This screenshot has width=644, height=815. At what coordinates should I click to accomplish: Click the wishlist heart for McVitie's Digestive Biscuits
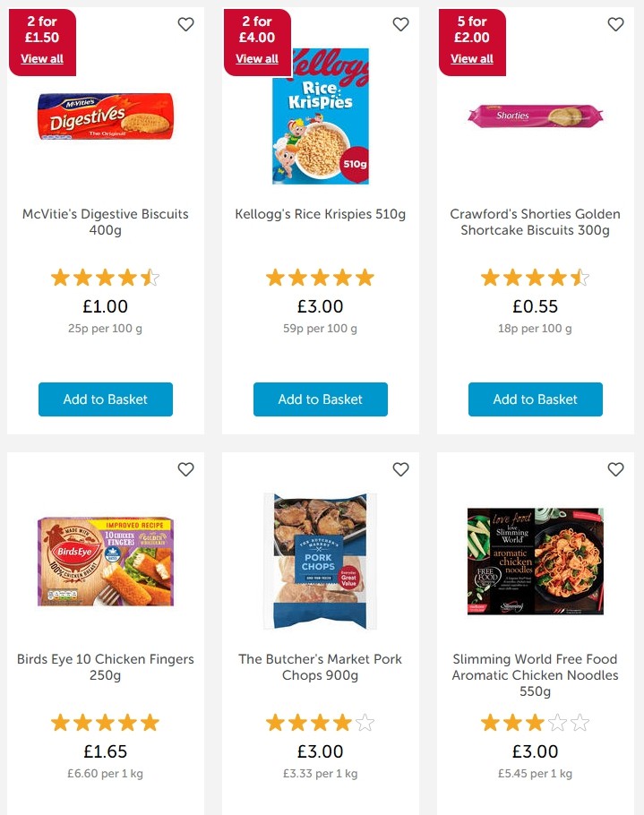[185, 25]
